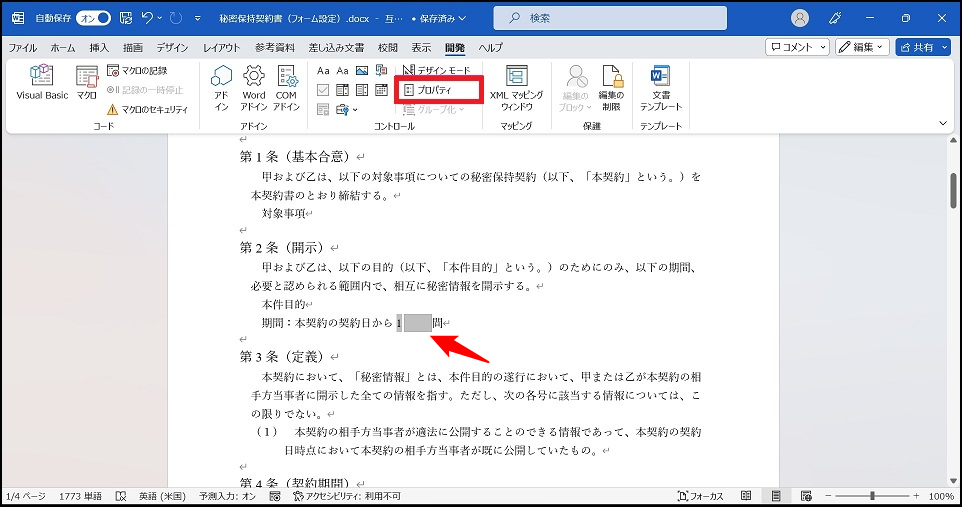Collapse the ribbon with the chevron
The height and width of the screenshot is (507, 962).
point(942,123)
